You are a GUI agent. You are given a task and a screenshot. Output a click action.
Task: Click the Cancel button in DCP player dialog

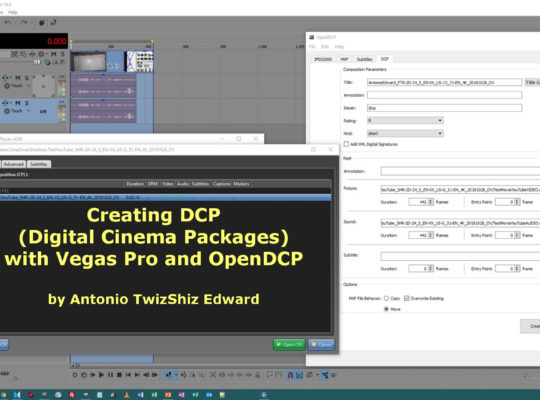(321, 345)
